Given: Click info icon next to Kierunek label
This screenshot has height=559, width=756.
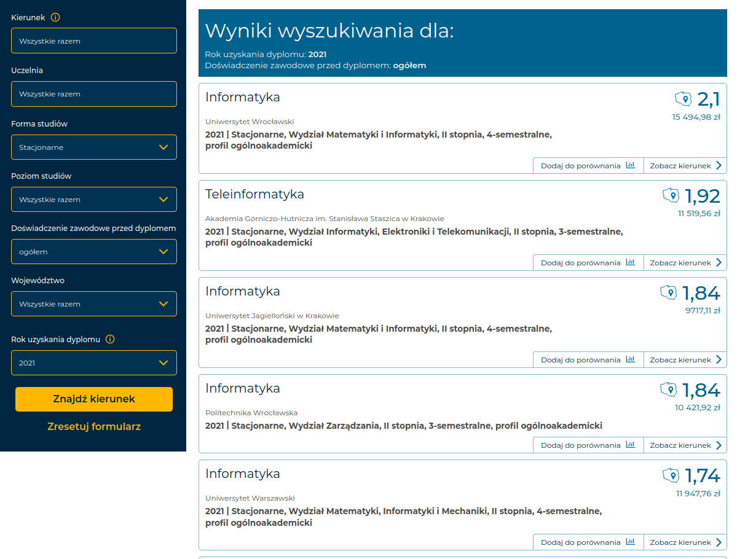Looking at the screenshot, I should [55, 17].
